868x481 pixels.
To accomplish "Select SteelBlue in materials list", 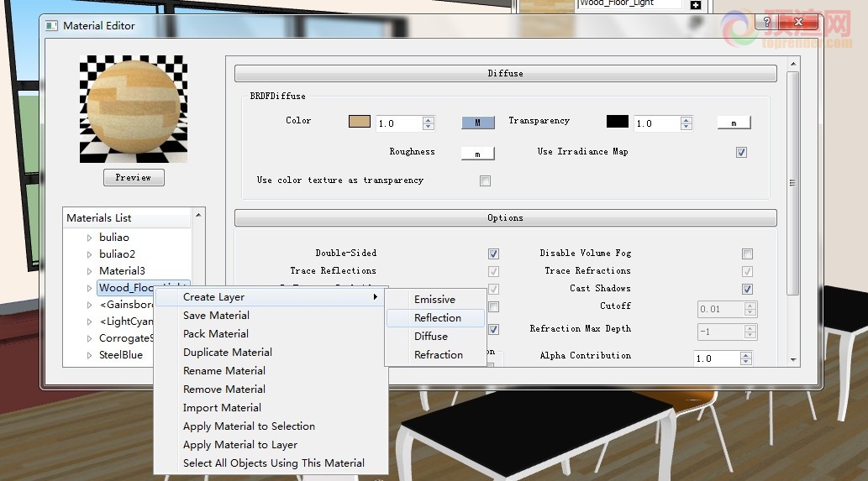I will [x=121, y=355].
